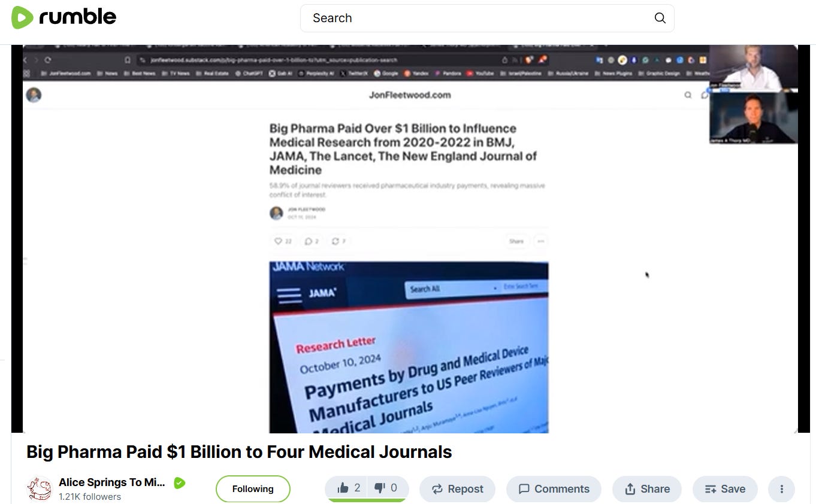
Task: Open Alice Springs To Mi... channel name
Action: coord(112,482)
